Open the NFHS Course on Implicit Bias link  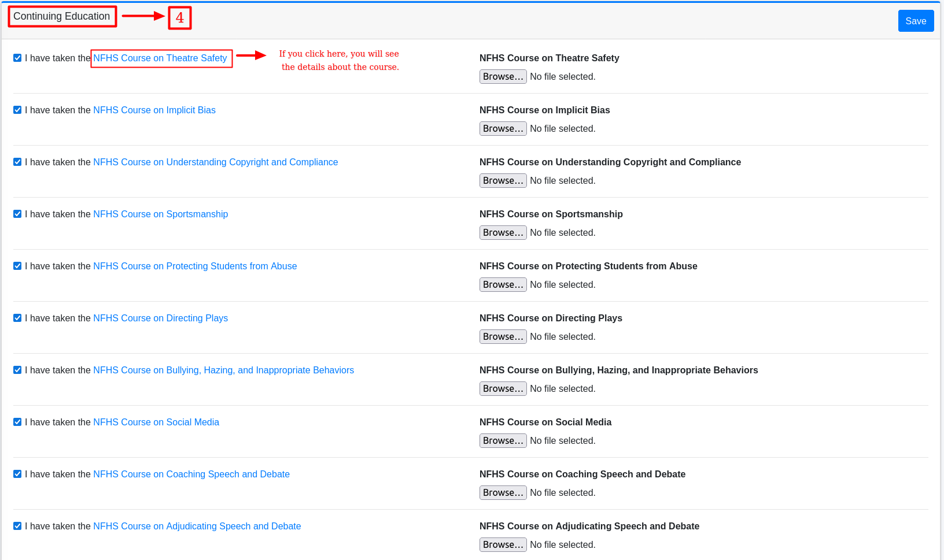[x=154, y=110]
